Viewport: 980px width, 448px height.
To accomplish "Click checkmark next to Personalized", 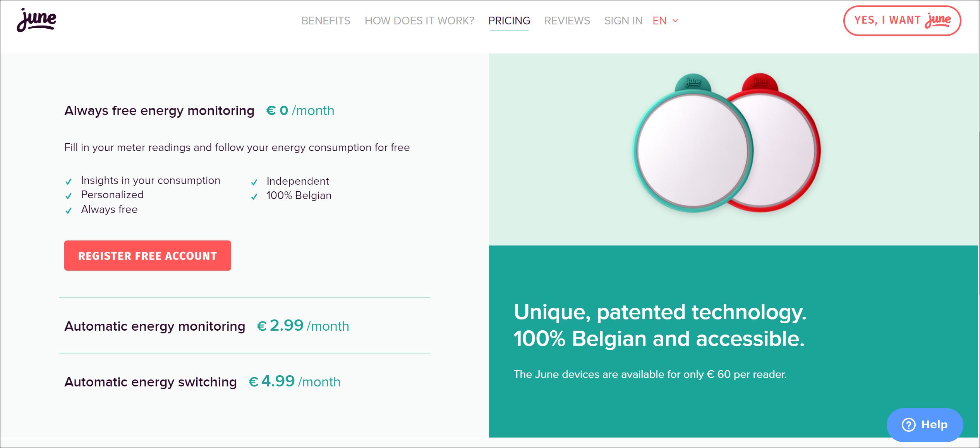I will pyautogui.click(x=69, y=196).
